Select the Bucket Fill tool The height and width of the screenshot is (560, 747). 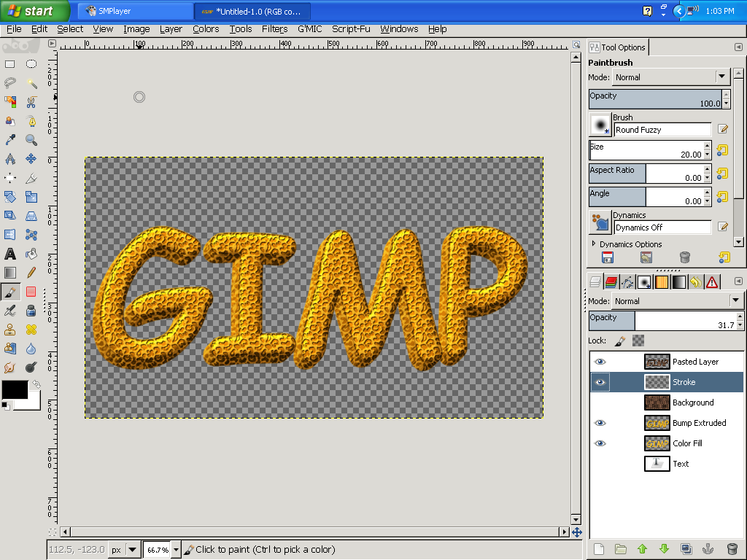(31, 254)
